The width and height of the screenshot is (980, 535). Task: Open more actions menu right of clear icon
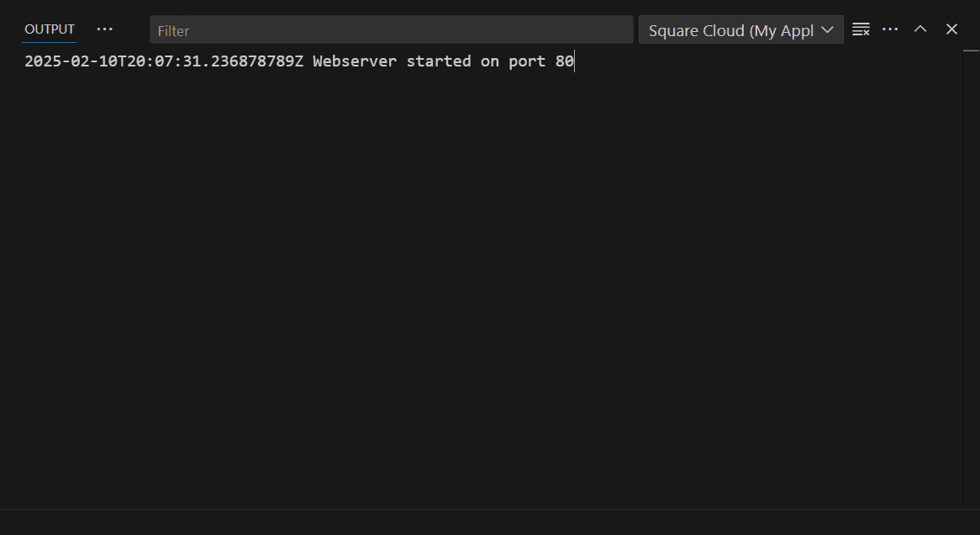coord(890,29)
